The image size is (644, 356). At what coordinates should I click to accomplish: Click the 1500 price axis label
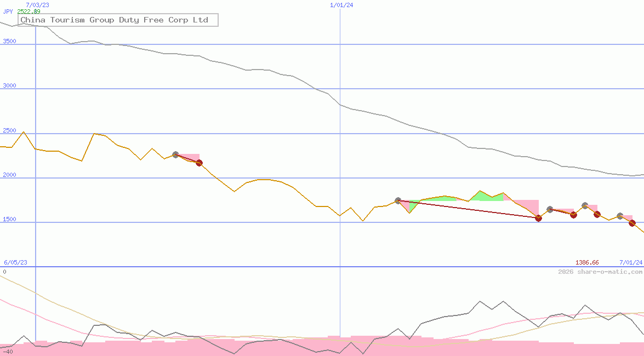tap(9, 219)
